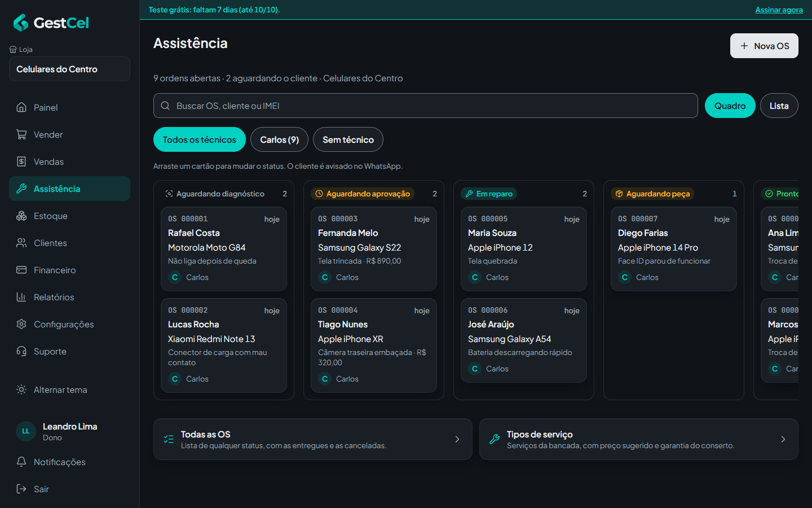Switch to Lista view
This screenshot has width=812, height=508.
[779, 106]
